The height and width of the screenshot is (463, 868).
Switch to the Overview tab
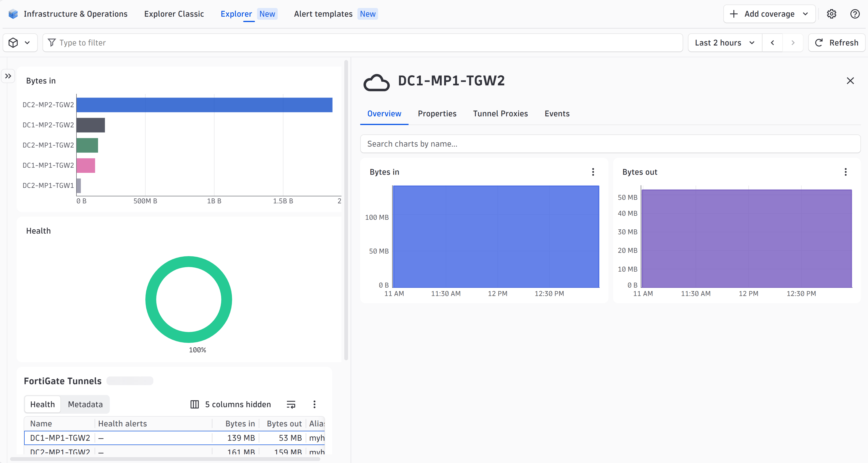pyautogui.click(x=384, y=114)
